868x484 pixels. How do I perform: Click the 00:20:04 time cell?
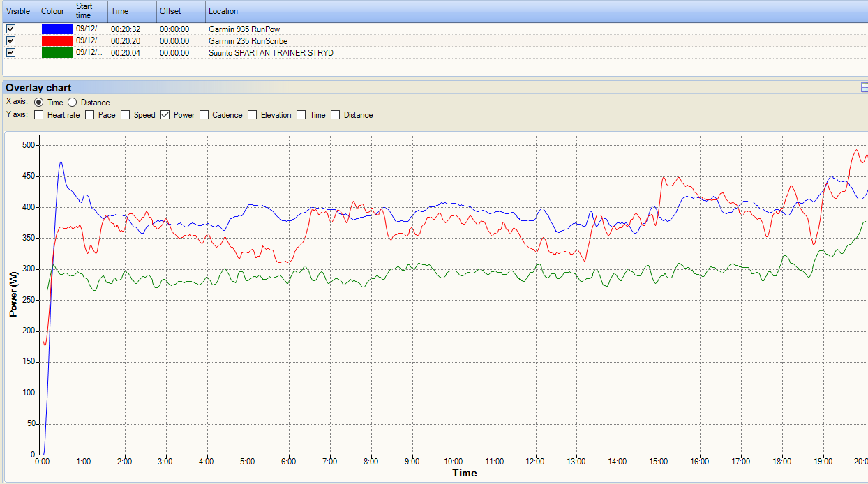125,53
